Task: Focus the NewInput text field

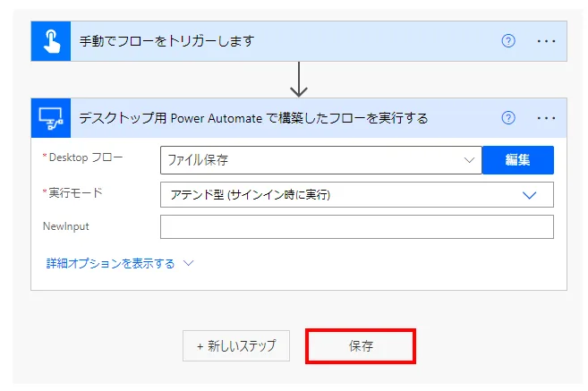Action: [x=356, y=227]
